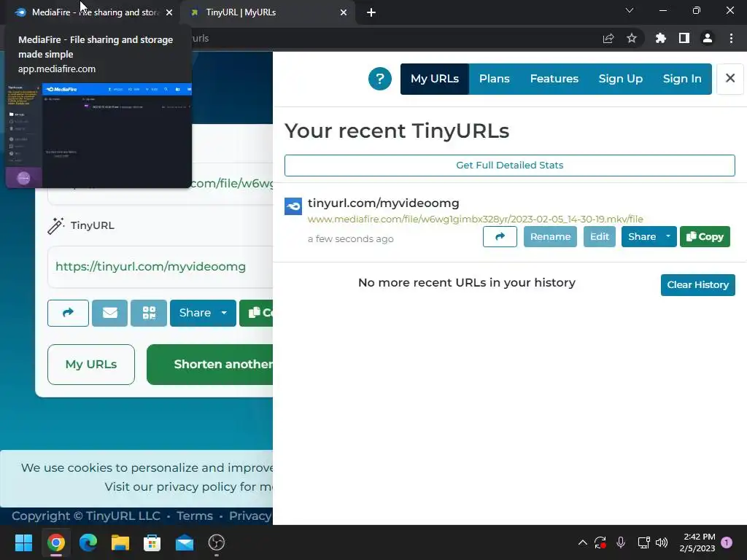Screen dimensions: 747x560
Task: Open File Explorer from taskbar
Action: [x=120, y=542]
